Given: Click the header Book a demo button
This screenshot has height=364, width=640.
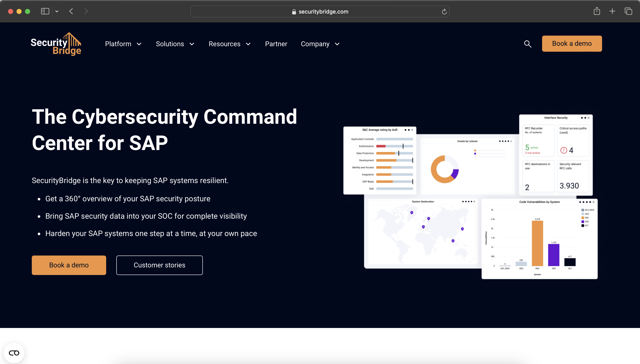Looking at the screenshot, I should pyautogui.click(x=572, y=43).
